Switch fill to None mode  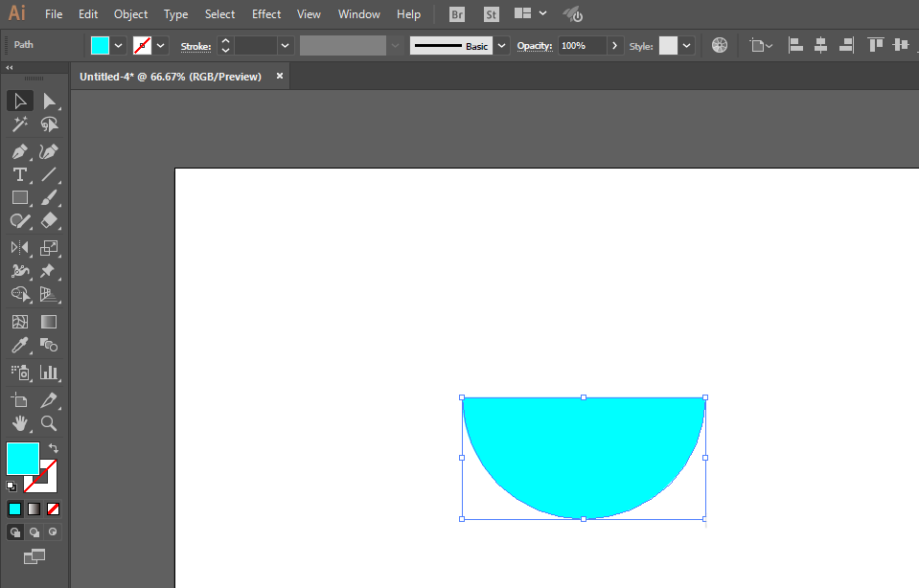(x=54, y=509)
